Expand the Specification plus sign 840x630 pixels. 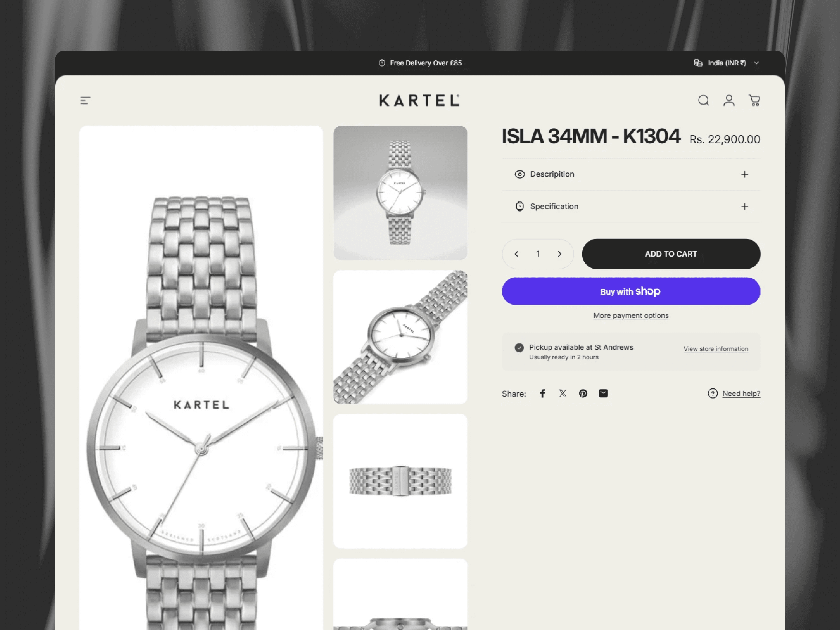pyautogui.click(x=744, y=206)
